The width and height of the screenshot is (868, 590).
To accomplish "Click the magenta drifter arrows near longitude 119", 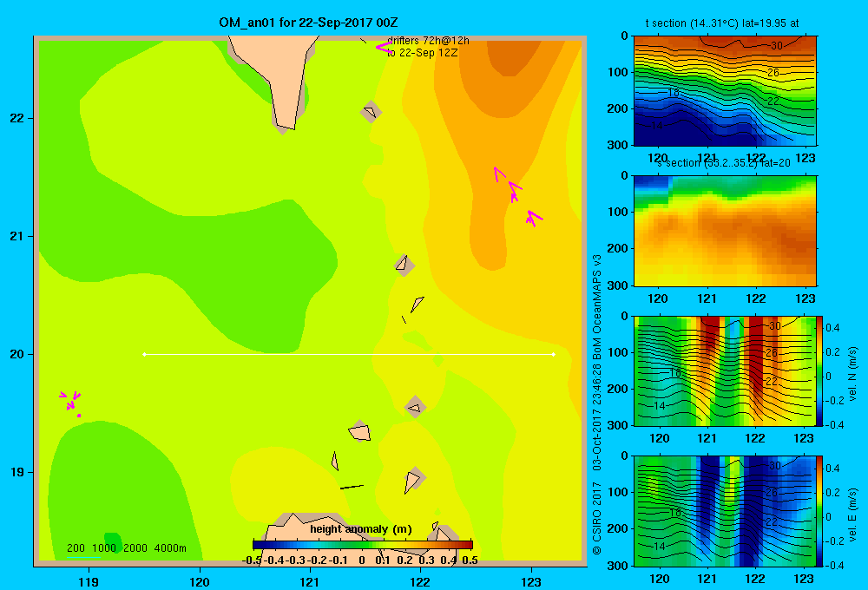I will 71,403.
